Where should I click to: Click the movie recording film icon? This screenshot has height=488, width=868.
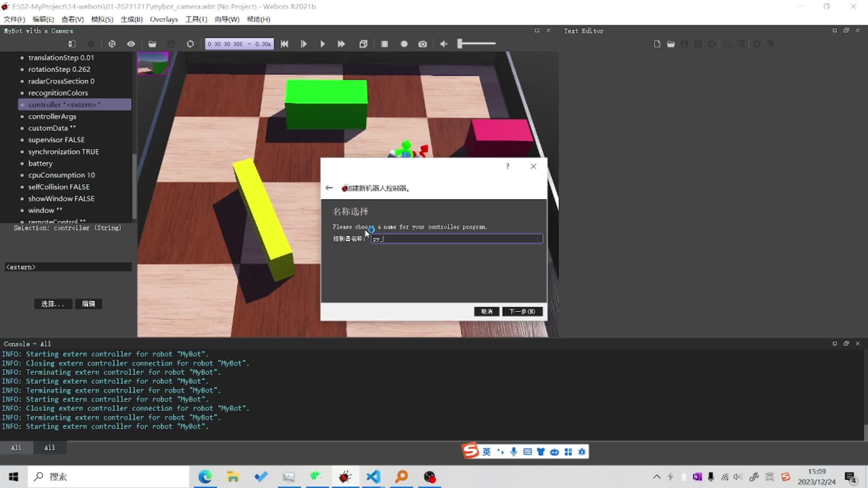385,44
